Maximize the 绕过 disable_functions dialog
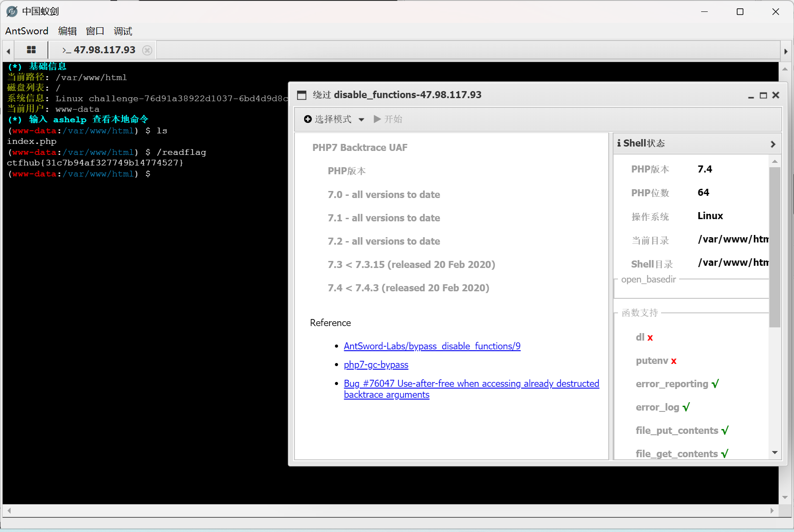 click(763, 95)
